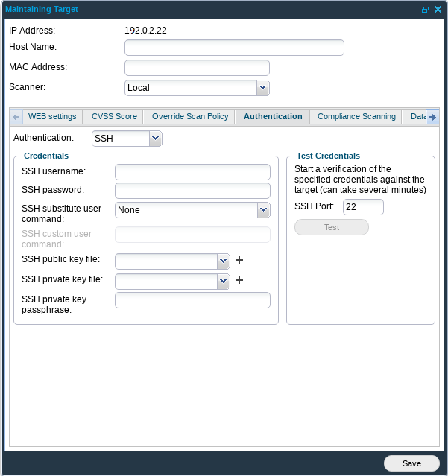Expand the SSH private key file dropdown
The height and width of the screenshot is (476, 448).
tap(223, 281)
